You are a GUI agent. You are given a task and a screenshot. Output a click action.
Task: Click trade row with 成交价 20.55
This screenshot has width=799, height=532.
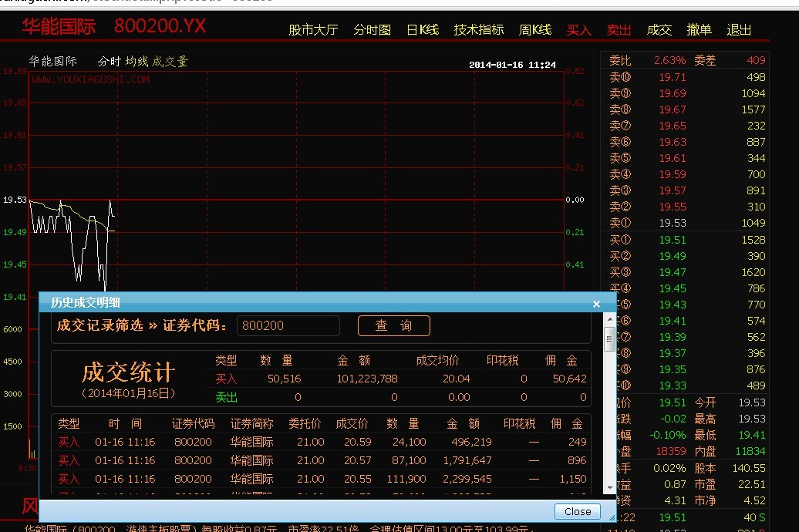(322, 479)
